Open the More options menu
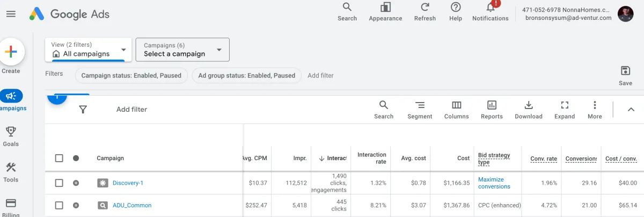Screen dimensions: 644x217 [595, 110]
